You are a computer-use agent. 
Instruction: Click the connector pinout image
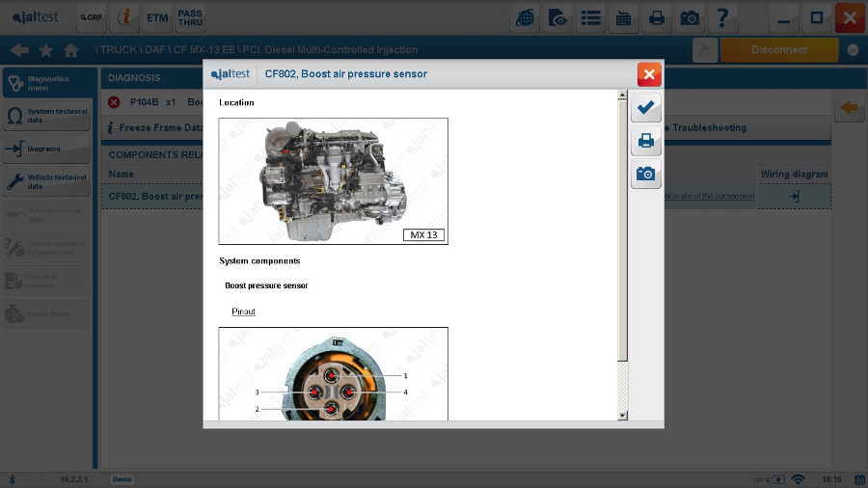(334, 374)
